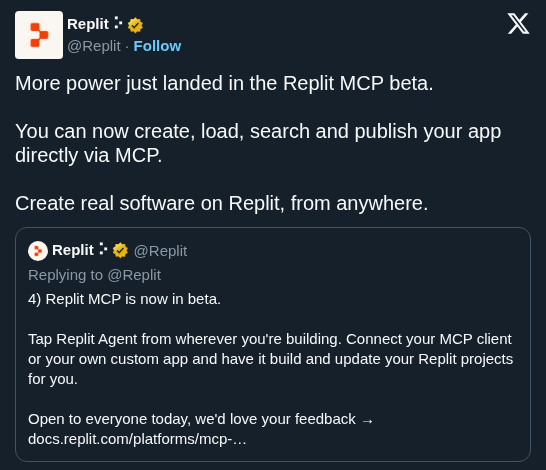Image resolution: width=546 pixels, height=470 pixels.
Task: Click 'More power just landed' tweet text
Action: click(224, 84)
